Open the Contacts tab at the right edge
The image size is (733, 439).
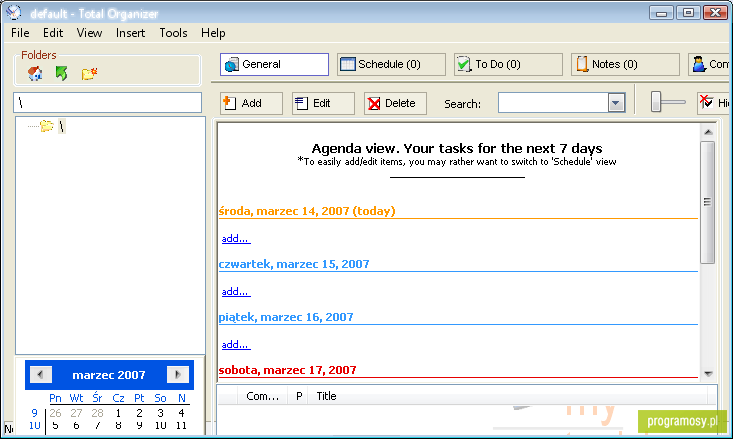tap(708, 64)
